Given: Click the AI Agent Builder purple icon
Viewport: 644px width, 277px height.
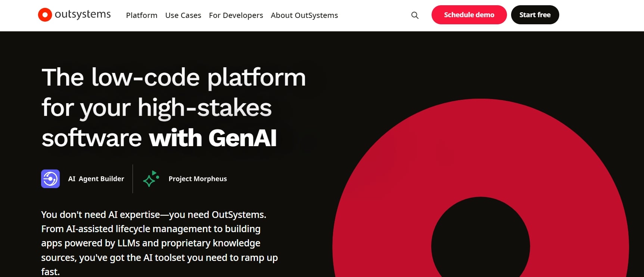Looking at the screenshot, I should 50,179.
